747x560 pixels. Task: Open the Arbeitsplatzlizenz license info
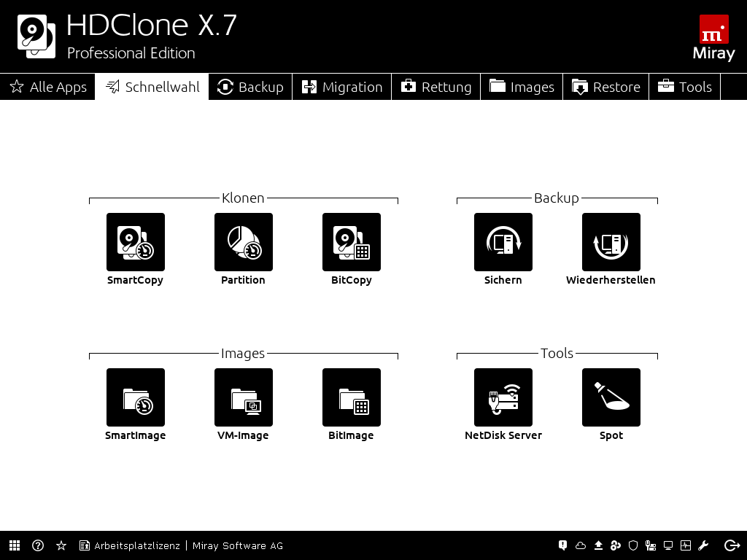point(130,545)
